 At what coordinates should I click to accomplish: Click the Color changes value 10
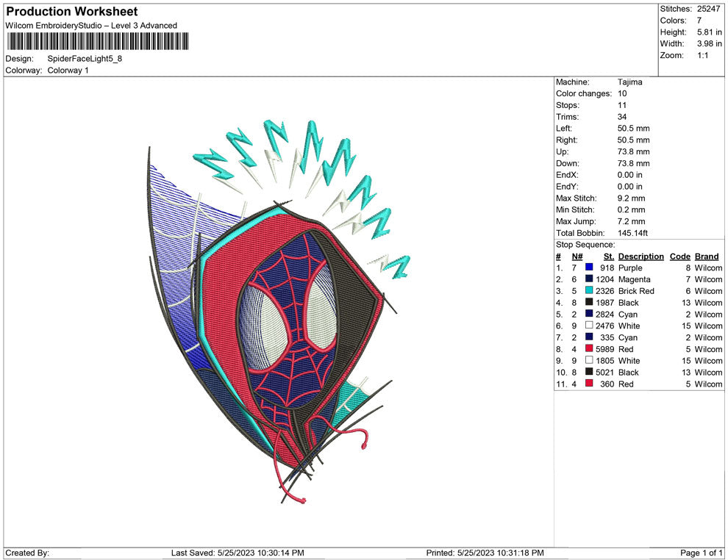coord(622,94)
